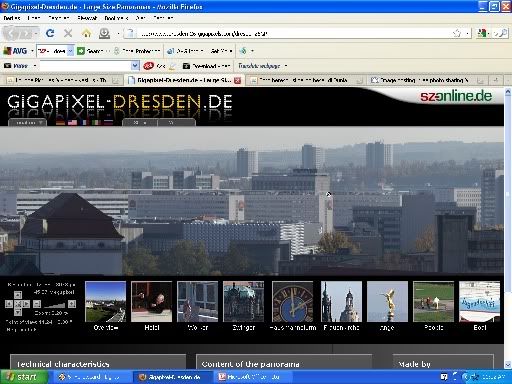Open the back/forward history dropdown arrow
The width and height of the screenshot is (512, 384).
click(x=35, y=33)
